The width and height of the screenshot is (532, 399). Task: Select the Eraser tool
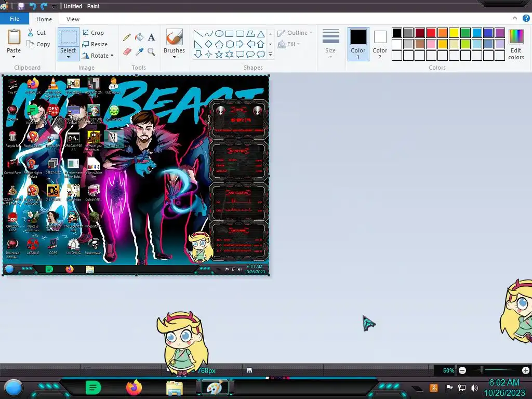click(x=127, y=51)
